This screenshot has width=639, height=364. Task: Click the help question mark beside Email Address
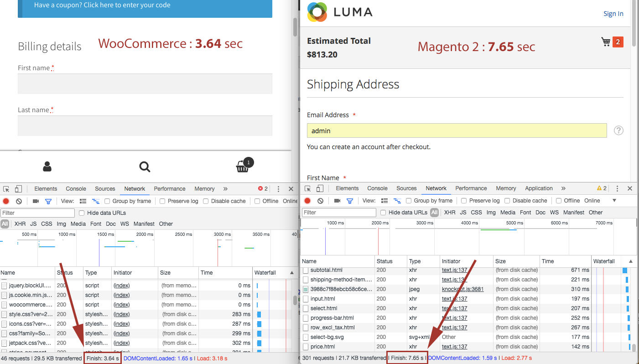(618, 130)
